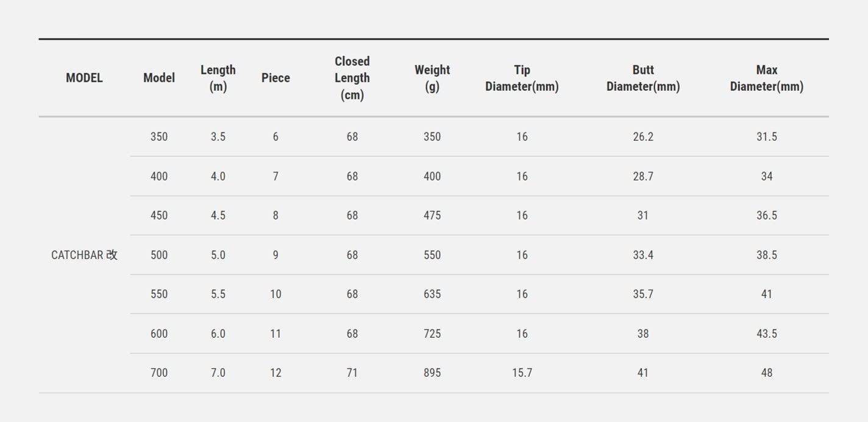Select the 895 weight value
Viewport: 868px width, 422px height.
click(x=432, y=373)
